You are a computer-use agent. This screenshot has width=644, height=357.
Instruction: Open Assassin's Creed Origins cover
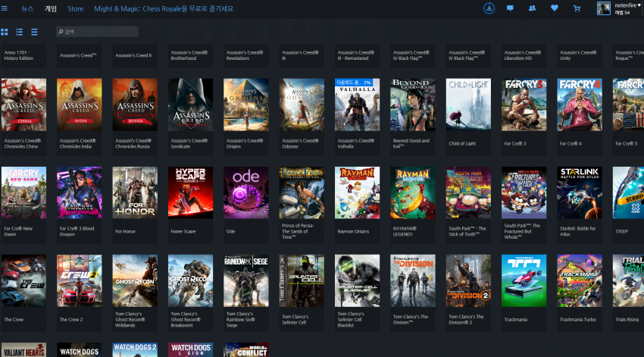click(246, 105)
